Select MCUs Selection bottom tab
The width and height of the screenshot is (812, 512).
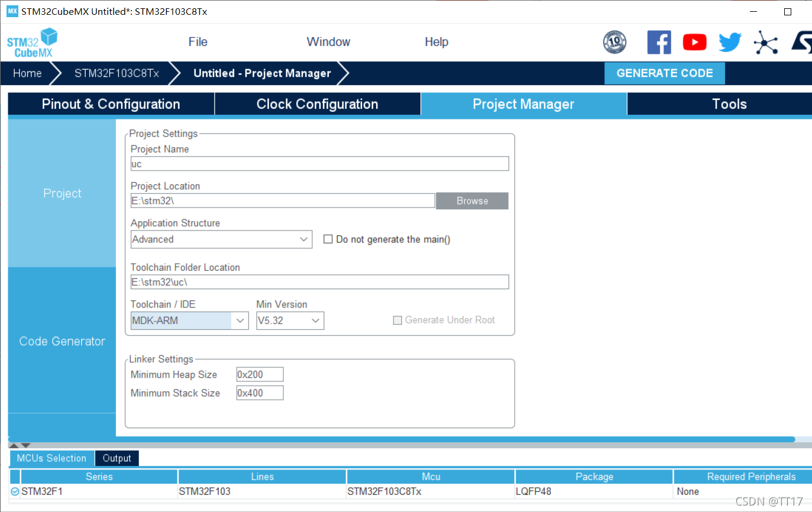point(51,458)
